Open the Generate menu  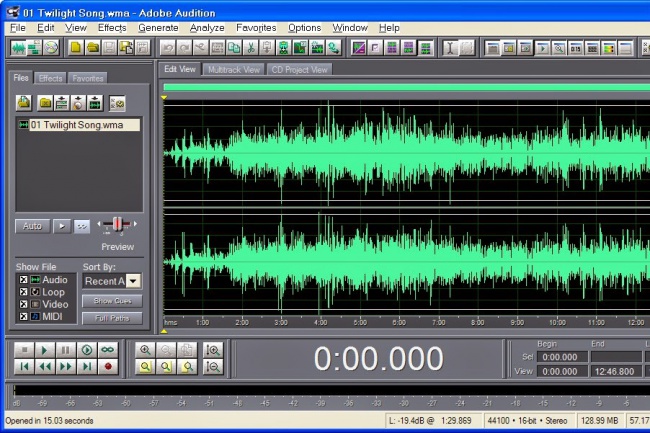click(158, 28)
